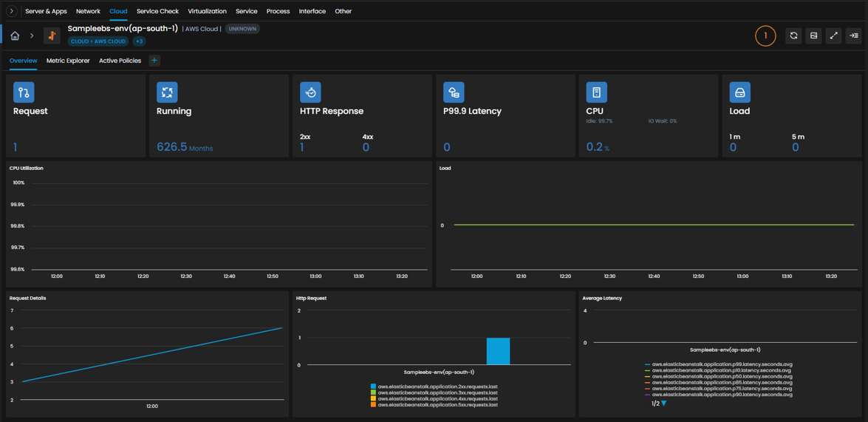Click the fullscreen expand arrows icon
The image size is (868, 422).
[x=834, y=35]
